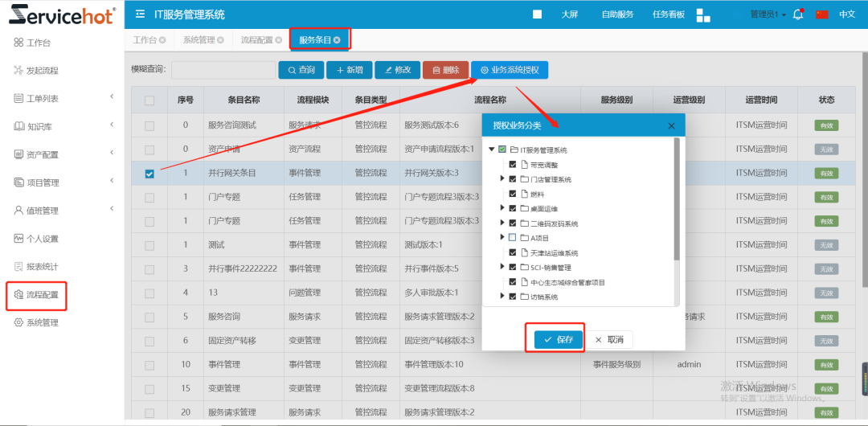Toggle the sidebar hamburger menu icon
This screenshot has height=426, width=868.
coord(141,14)
